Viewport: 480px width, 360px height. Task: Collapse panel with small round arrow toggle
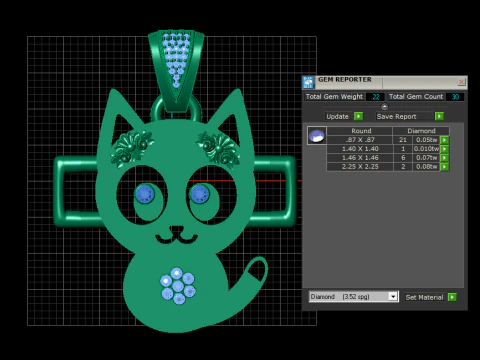(x=384, y=106)
